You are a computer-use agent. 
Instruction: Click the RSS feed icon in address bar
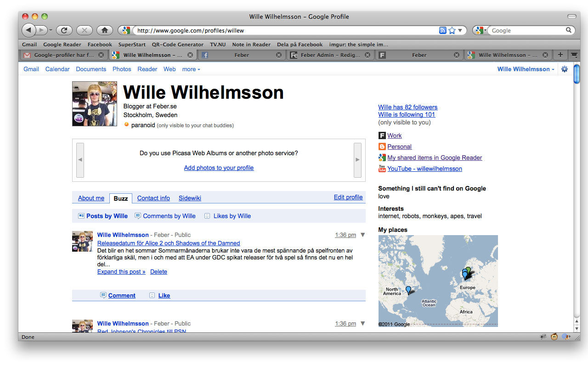[x=442, y=30]
